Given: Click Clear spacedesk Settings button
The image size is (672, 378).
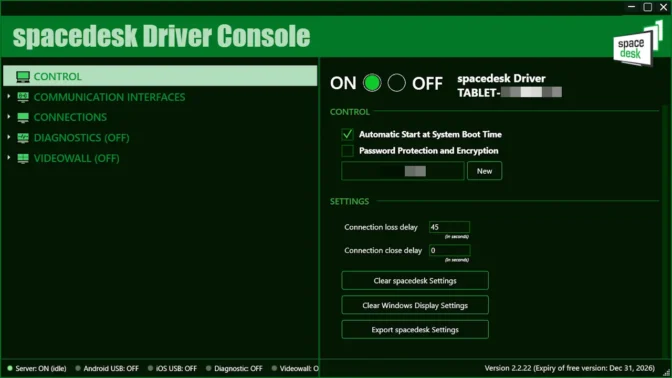Looking at the screenshot, I should [x=415, y=281].
